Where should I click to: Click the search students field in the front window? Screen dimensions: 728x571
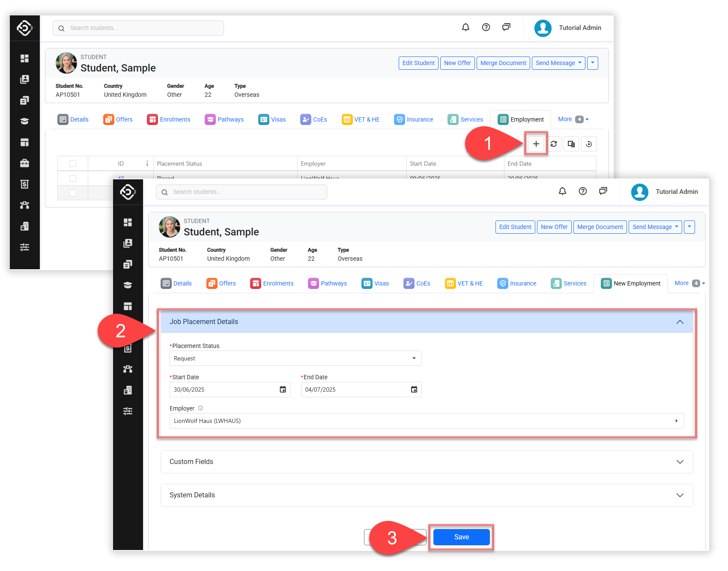[x=242, y=192]
